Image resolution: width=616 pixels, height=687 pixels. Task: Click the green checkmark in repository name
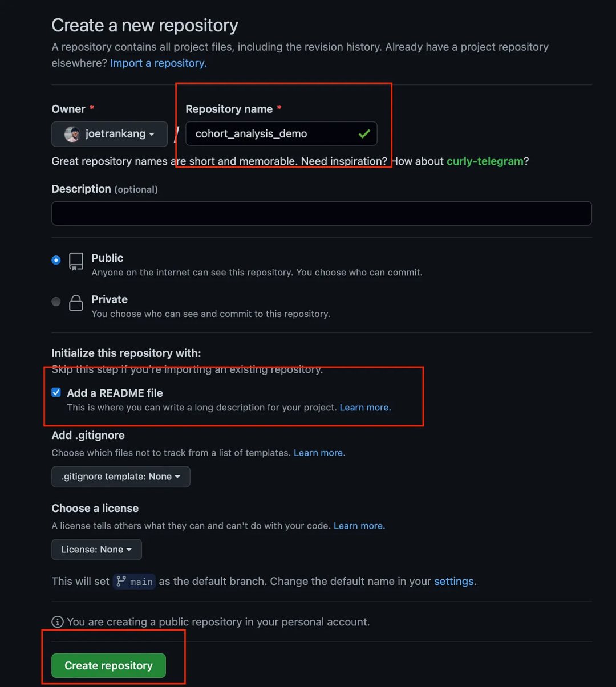coord(364,134)
